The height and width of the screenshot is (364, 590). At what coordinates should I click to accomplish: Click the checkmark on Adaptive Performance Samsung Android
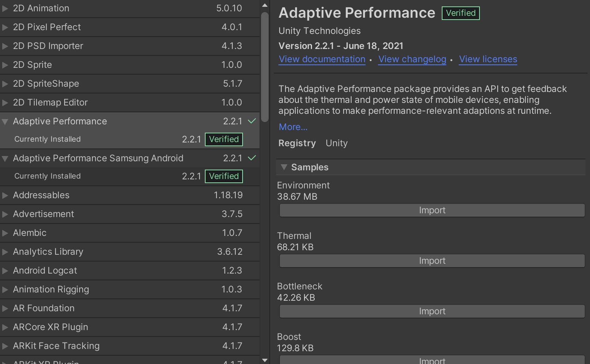(252, 158)
